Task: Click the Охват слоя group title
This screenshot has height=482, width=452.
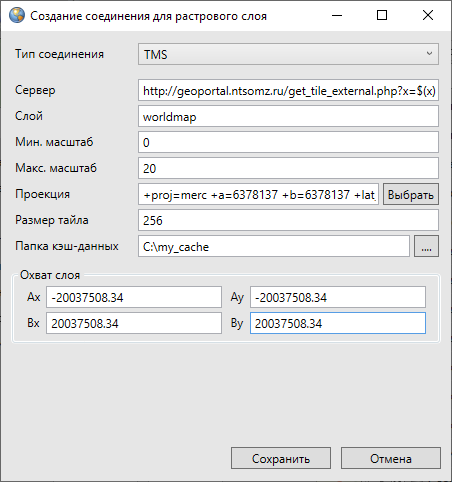Action: 50,275
